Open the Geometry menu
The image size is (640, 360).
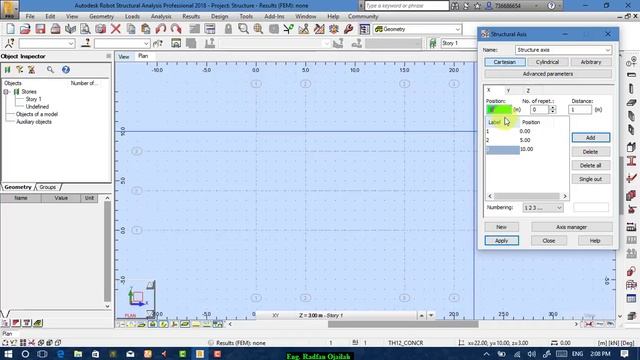[101, 16]
